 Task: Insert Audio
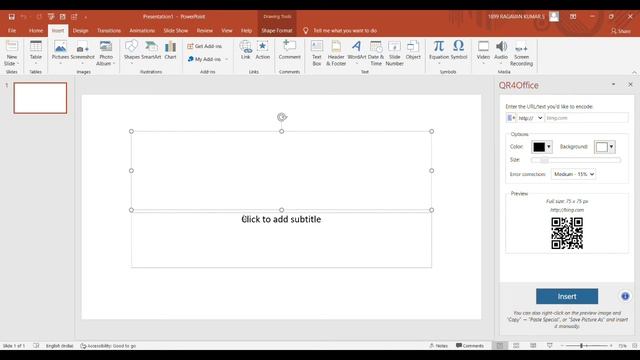(x=501, y=52)
